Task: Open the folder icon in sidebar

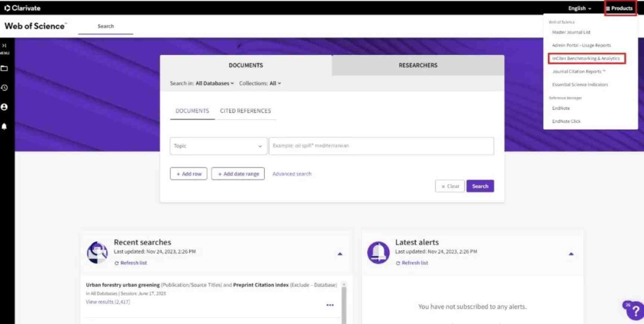Action: (4, 69)
